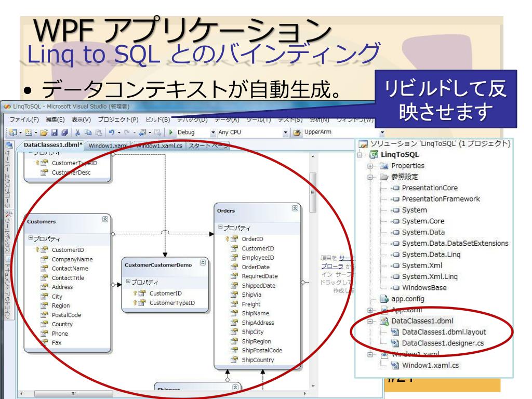Image resolution: width=532 pixels, height=399 pixels.
Task: Collapse the 参照設定 references node
Action: click(x=370, y=177)
